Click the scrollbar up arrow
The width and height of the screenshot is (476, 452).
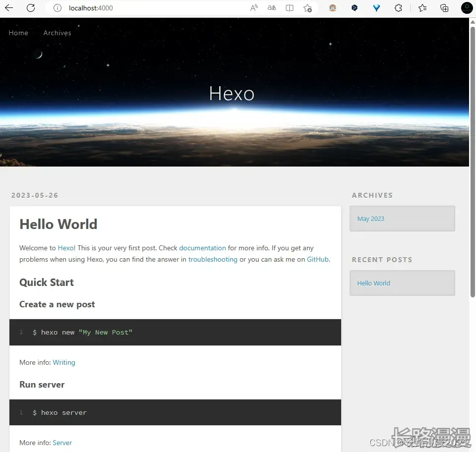point(473,22)
